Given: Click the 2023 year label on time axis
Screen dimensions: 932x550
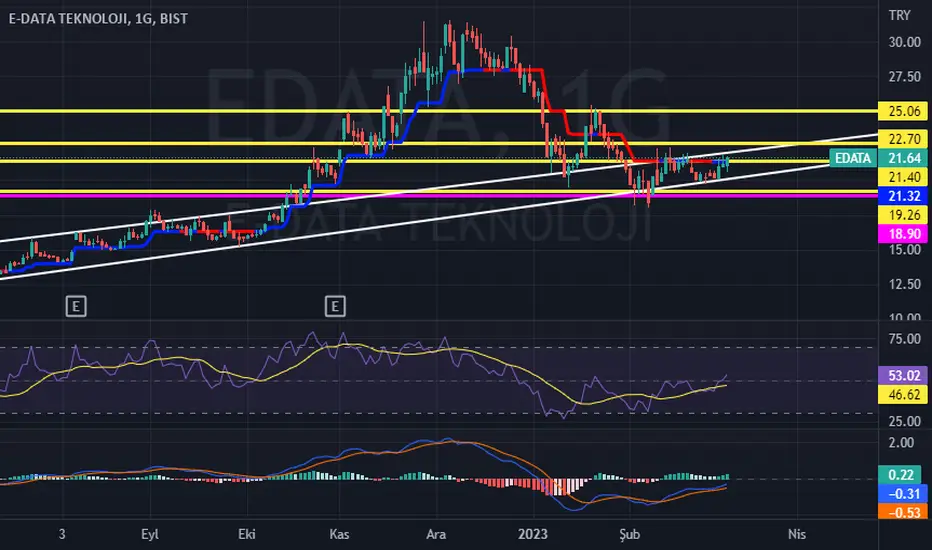Looking at the screenshot, I should tap(533, 534).
